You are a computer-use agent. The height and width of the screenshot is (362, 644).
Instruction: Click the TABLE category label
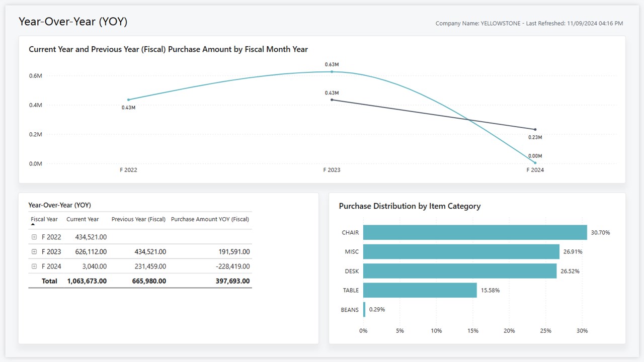(x=351, y=291)
